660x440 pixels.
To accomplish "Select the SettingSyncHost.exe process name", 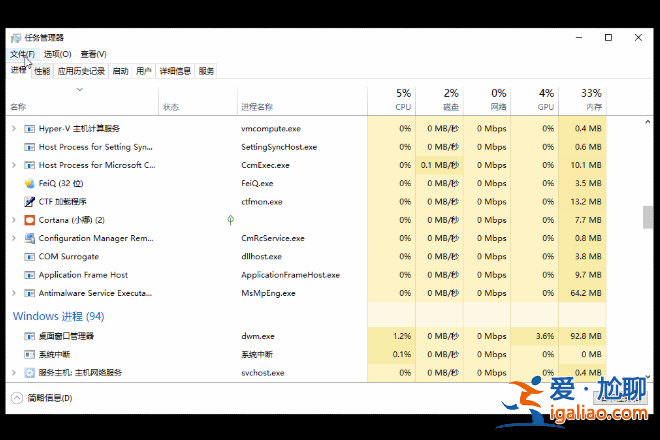I will (x=279, y=147).
